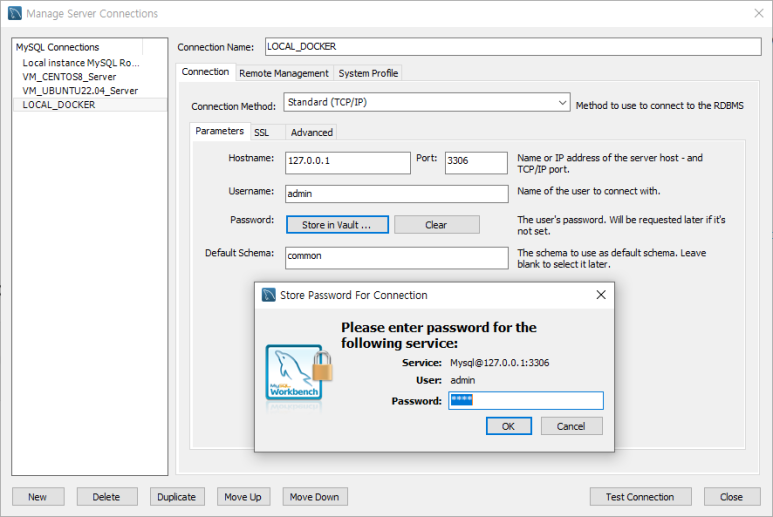Viewport: 773px width, 517px height.
Task: Click the Move Up button
Action: (244, 497)
